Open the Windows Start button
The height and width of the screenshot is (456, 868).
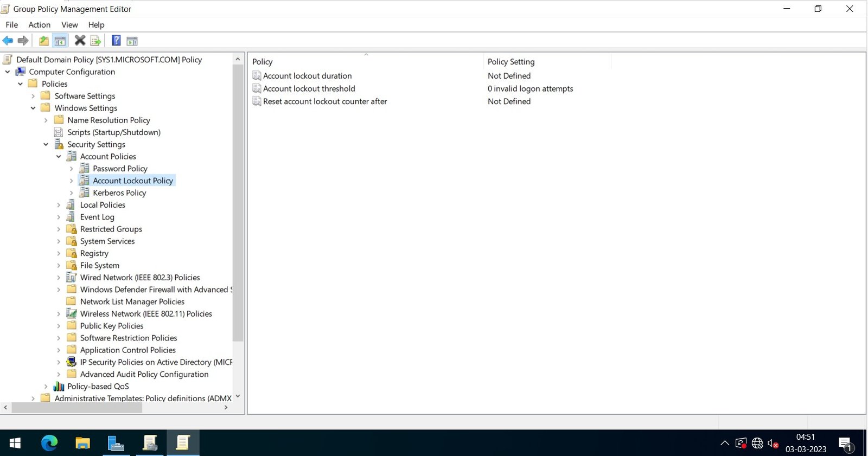pos(15,443)
